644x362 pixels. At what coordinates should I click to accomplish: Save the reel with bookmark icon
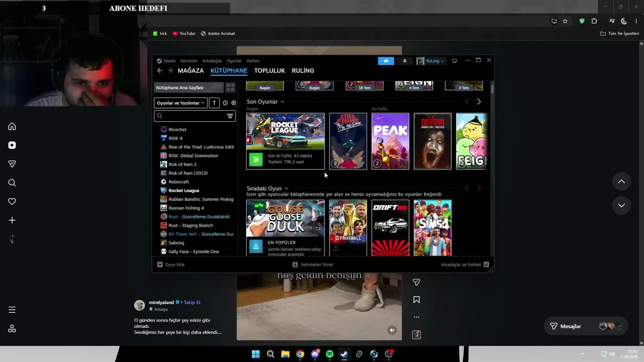click(x=417, y=300)
